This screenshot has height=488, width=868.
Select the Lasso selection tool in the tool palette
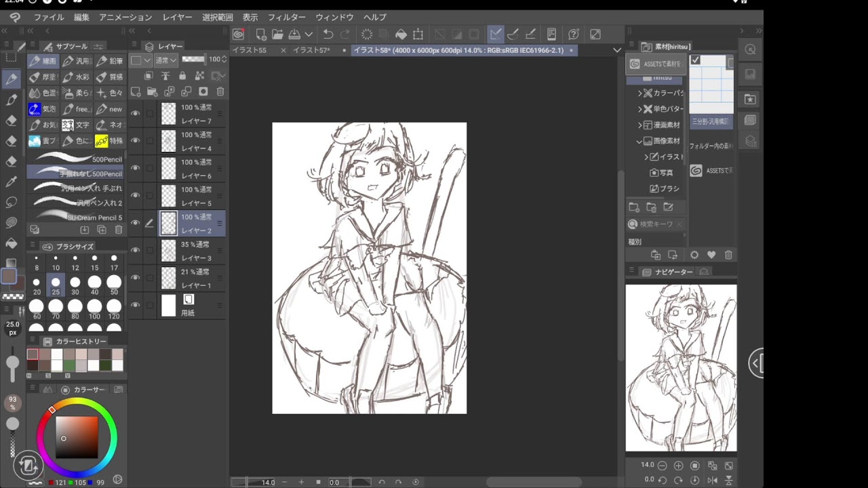coord(12,202)
